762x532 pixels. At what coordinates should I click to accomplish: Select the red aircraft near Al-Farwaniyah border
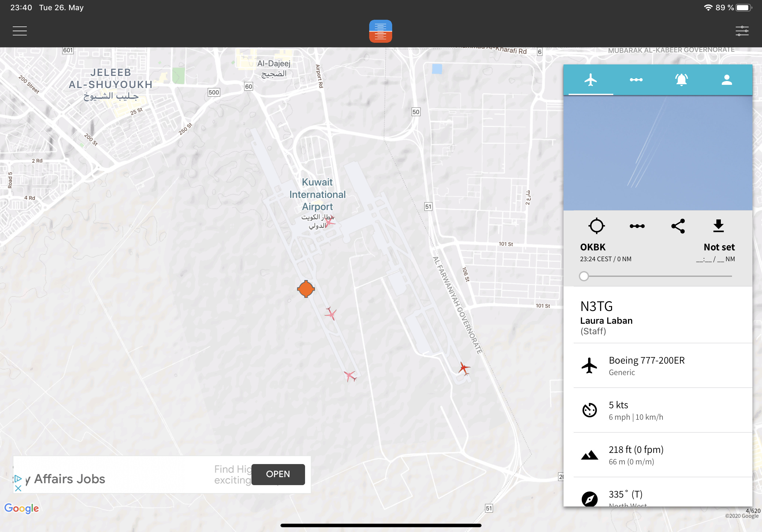click(x=464, y=368)
